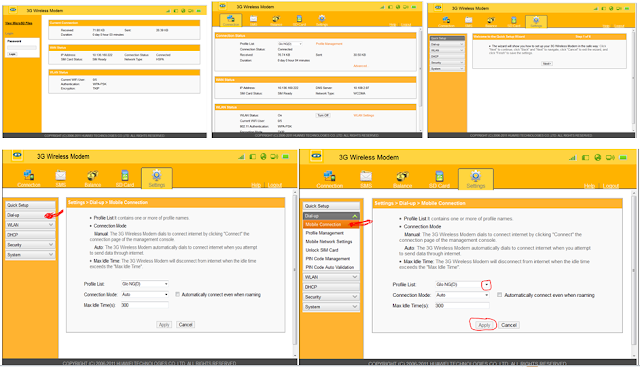Click signal strength icon in collapsed Dial-up screenshot

tap(241, 157)
